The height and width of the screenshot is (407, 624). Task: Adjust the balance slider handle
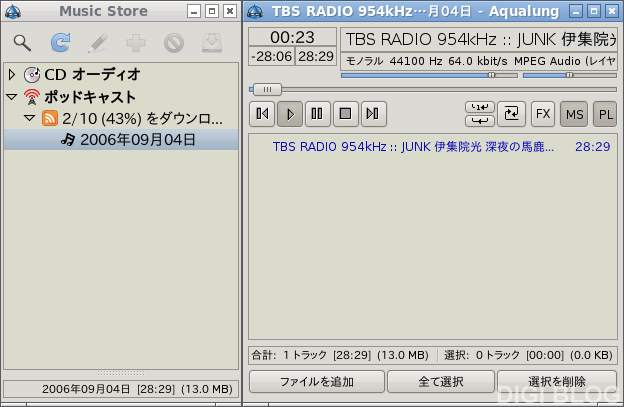click(x=569, y=75)
